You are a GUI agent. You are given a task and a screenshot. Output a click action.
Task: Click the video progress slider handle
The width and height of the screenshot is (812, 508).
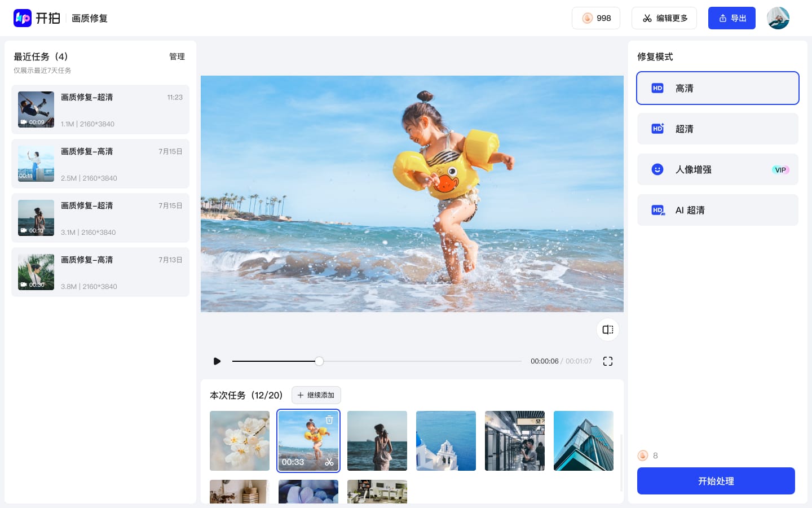tap(319, 361)
